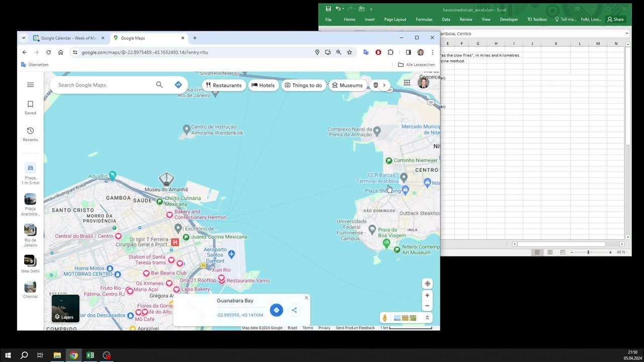This screenshot has height=362, width=644.
Task: Click the Opera-style red extension icon
Action: 378,52
